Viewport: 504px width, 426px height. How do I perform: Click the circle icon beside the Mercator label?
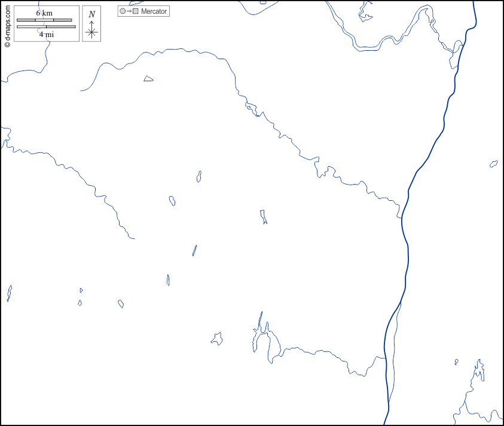pos(123,11)
